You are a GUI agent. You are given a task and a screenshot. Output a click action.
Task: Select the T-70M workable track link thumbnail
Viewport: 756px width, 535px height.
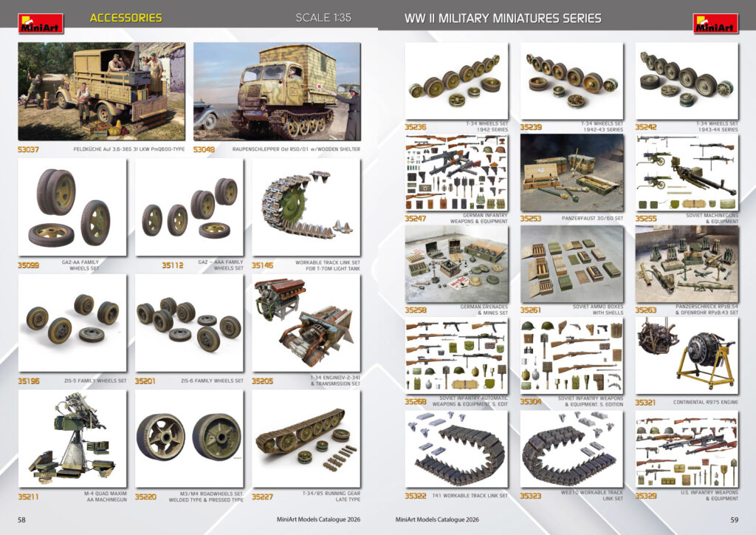(306, 206)
